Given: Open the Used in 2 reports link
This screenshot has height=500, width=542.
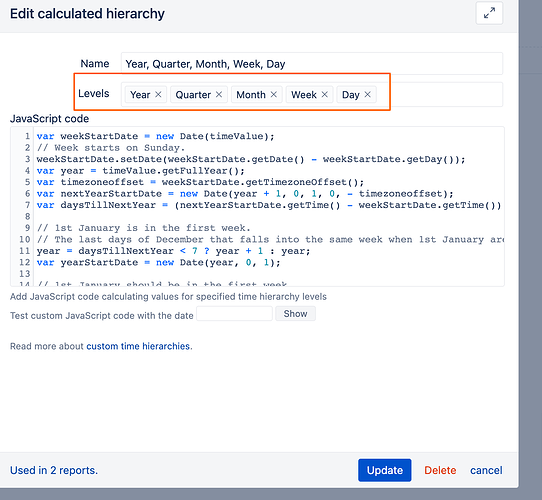Looking at the screenshot, I should point(54,470).
